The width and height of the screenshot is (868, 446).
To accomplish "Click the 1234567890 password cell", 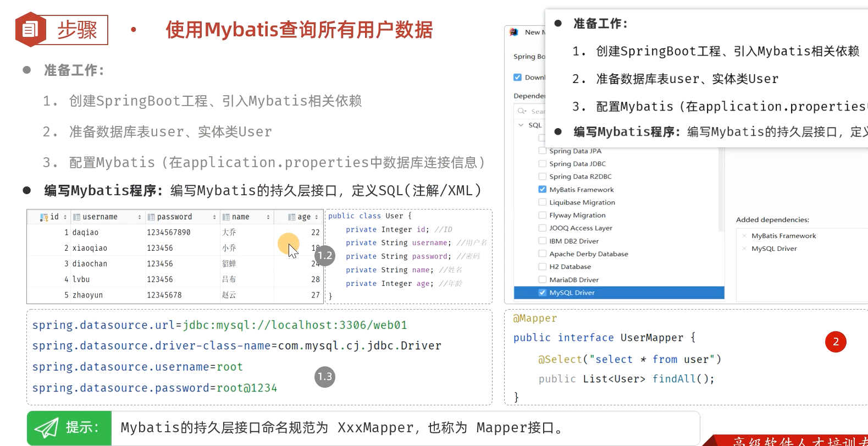I will pos(169,233).
